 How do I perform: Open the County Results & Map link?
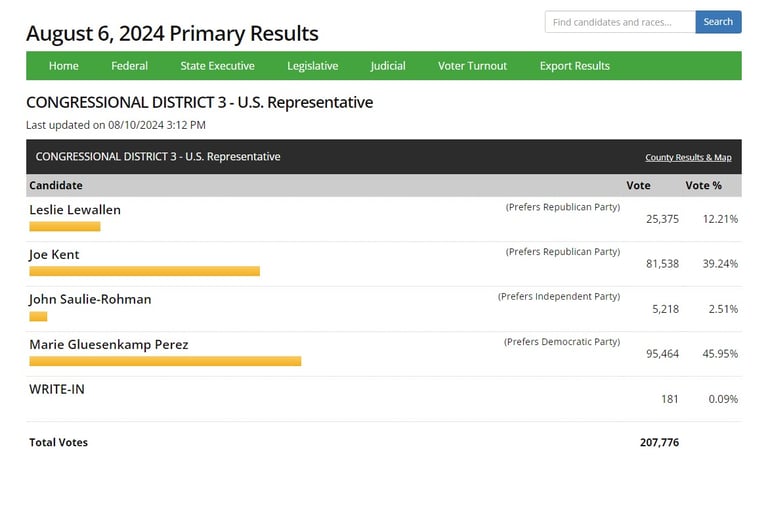click(x=688, y=158)
